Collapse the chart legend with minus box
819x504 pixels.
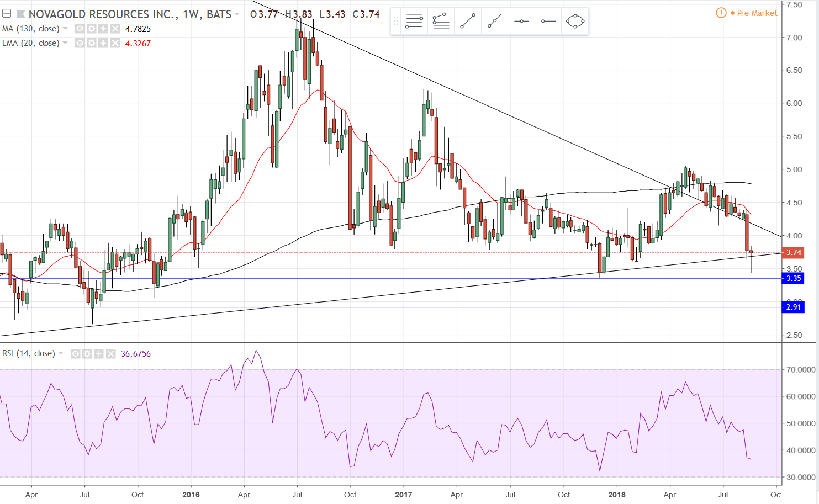point(7,14)
